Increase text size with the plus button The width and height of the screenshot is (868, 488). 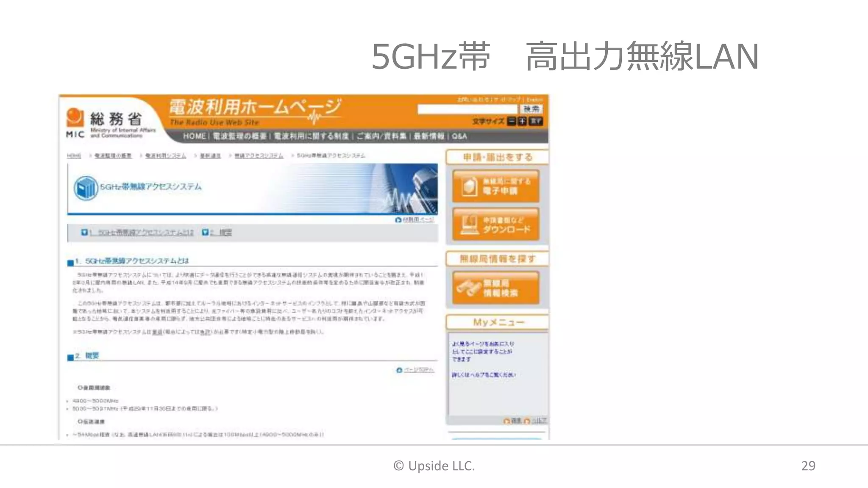click(522, 122)
